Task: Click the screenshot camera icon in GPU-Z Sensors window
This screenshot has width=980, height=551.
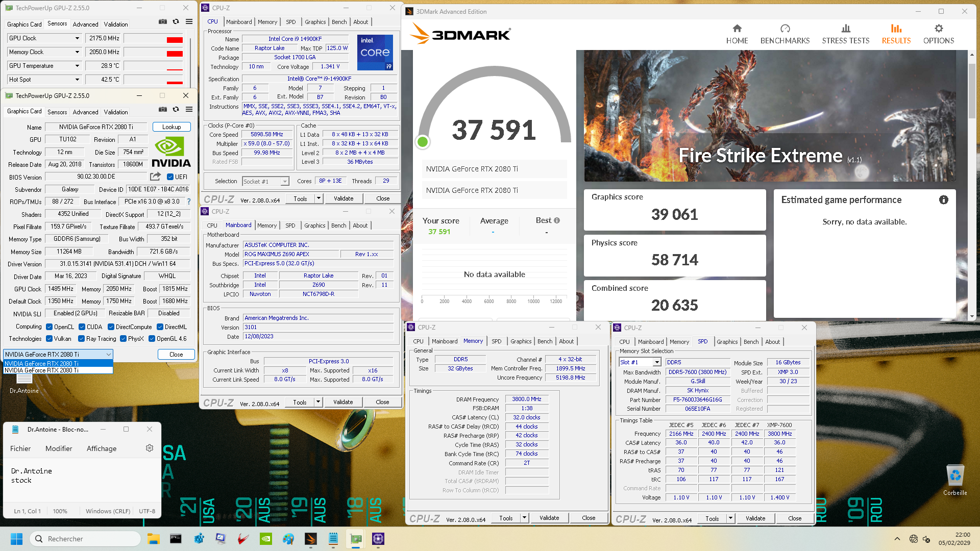Action: click(x=162, y=22)
